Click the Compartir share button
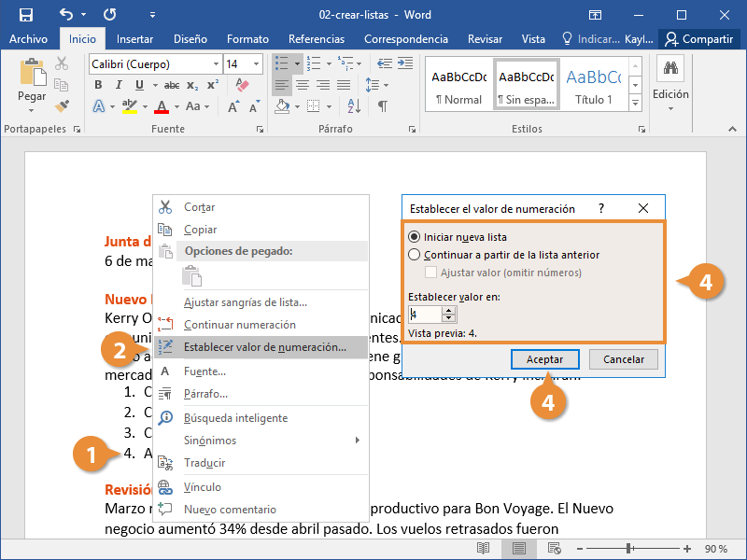 (x=699, y=39)
